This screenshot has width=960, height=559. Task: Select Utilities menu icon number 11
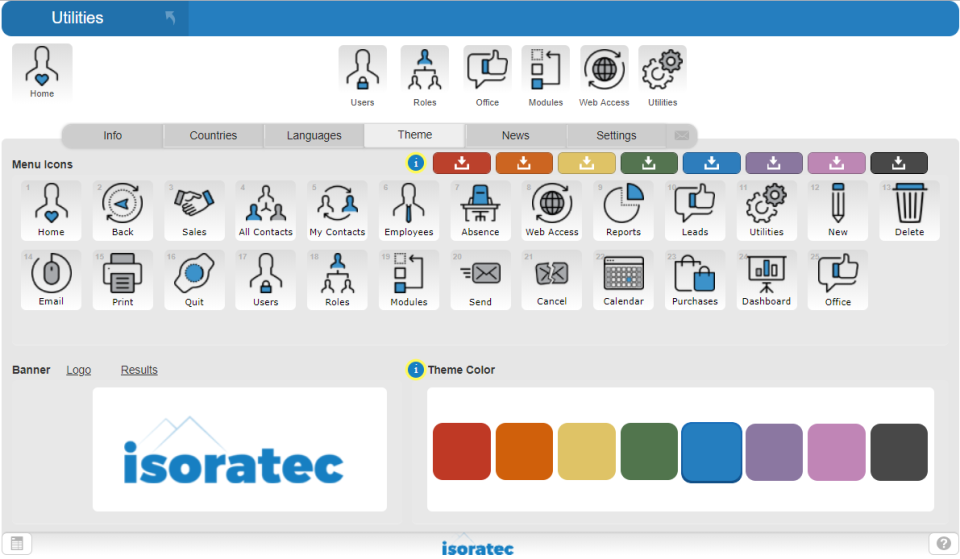pos(767,210)
